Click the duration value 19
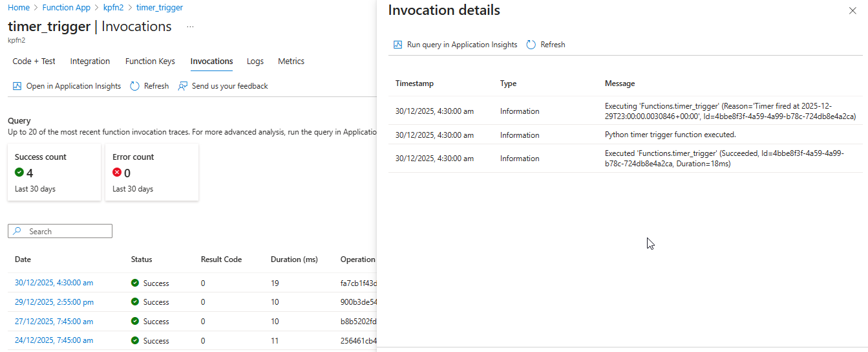The height and width of the screenshot is (352, 868). pyautogui.click(x=275, y=283)
